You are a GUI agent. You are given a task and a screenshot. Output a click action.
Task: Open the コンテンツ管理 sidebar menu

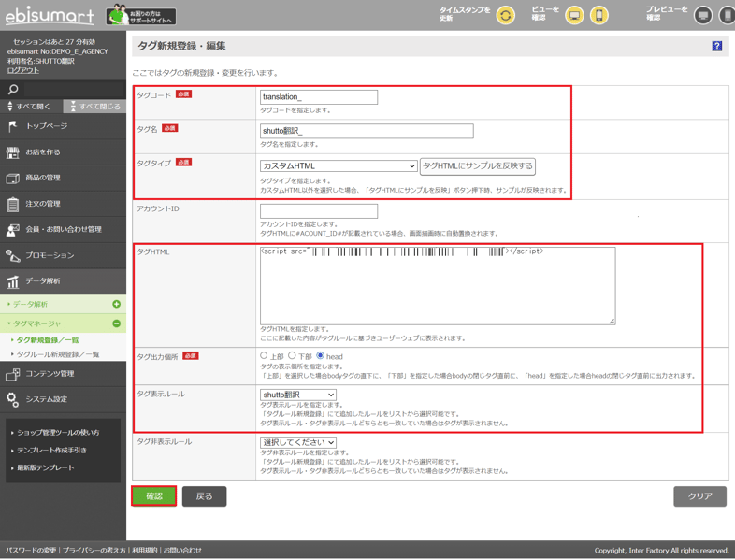pos(63,374)
